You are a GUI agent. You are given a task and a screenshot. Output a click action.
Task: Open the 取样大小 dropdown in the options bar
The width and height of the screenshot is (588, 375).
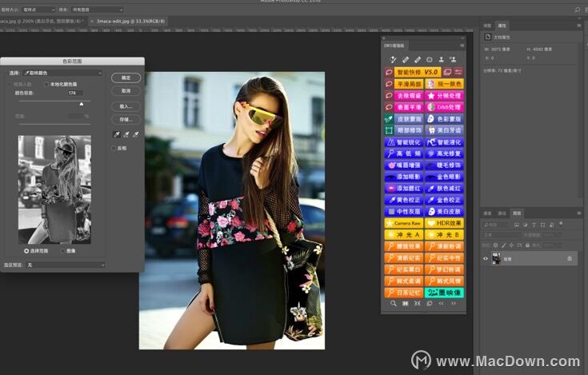(x=38, y=10)
